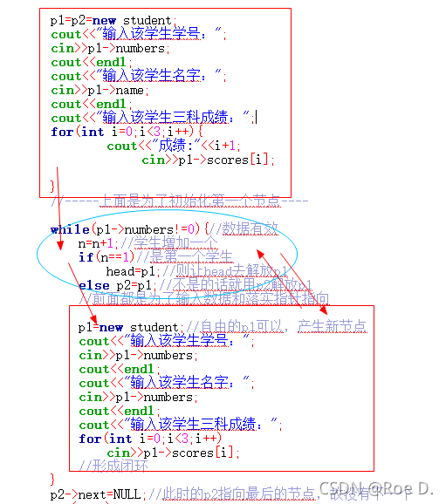Viewport: 446px width, 504px height.
Task: Click 'p1=new student;' with 产生新节点 comment
Action: coord(222,327)
